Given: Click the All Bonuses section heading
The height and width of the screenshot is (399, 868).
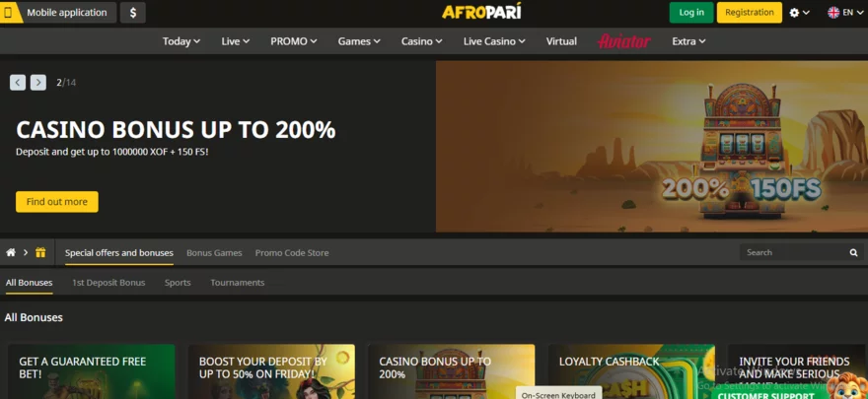Looking at the screenshot, I should (34, 317).
